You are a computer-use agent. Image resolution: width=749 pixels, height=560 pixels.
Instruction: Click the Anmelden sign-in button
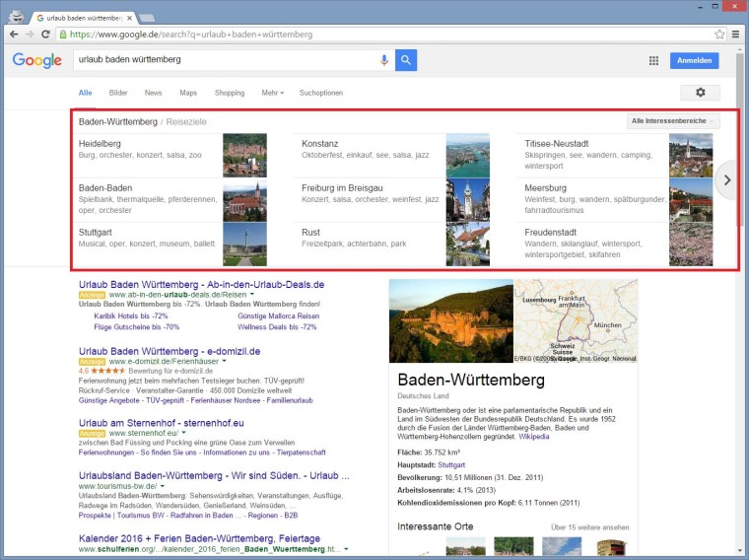694,61
